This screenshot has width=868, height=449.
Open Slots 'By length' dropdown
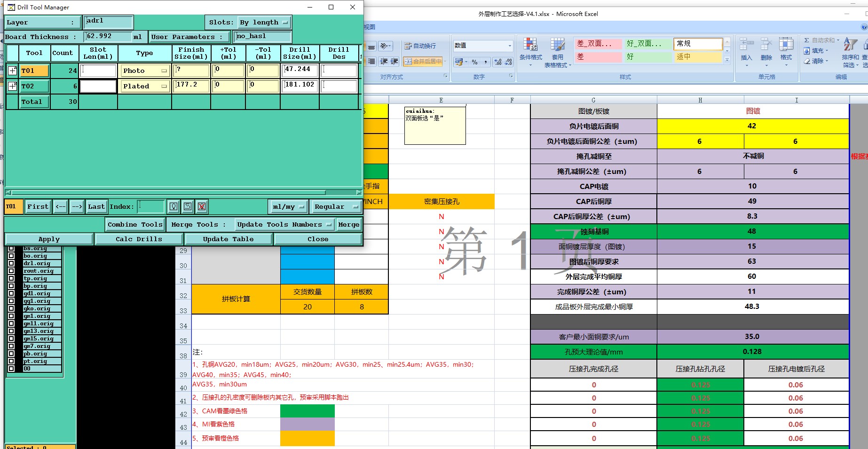(x=264, y=22)
